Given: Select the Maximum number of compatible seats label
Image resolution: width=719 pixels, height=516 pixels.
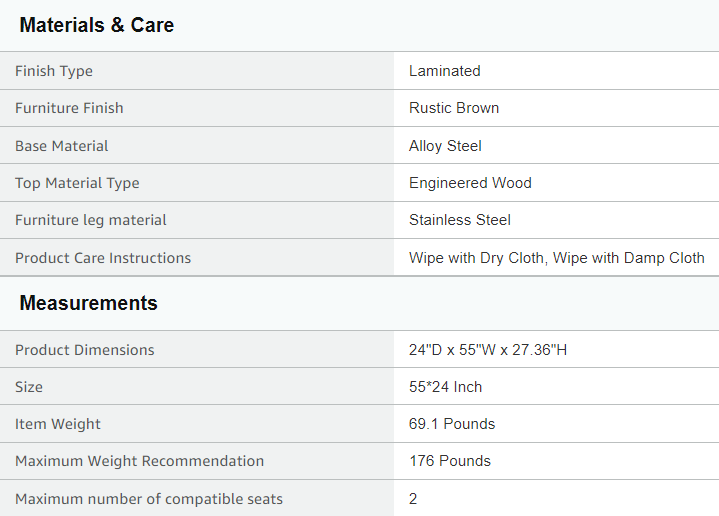Looking at the screenshot, I should coord(149,499).
